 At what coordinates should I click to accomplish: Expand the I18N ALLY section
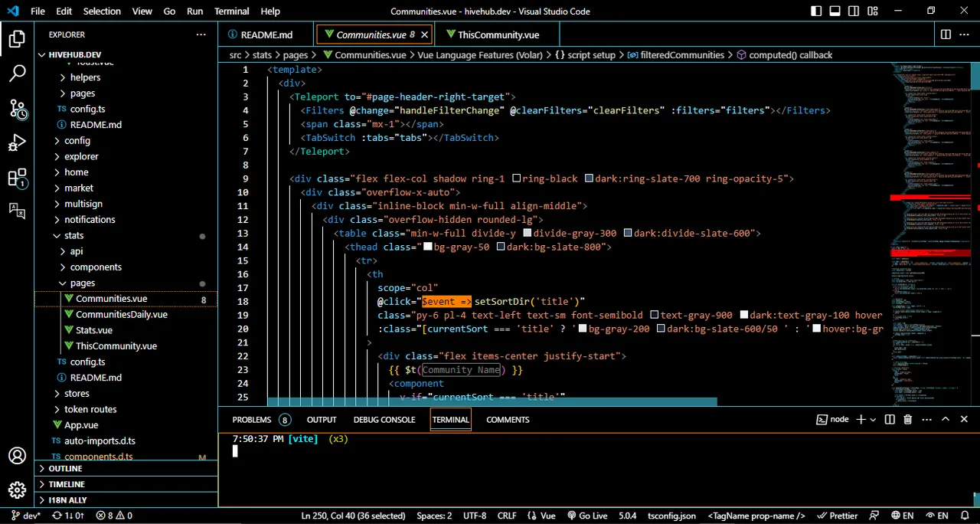(67, 500)
